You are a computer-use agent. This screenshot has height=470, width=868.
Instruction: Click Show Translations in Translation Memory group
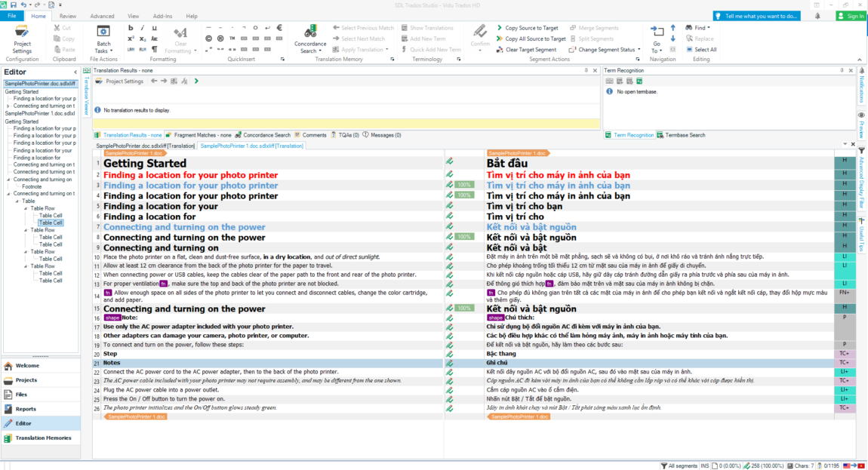pyautogui.click(x=426, y=28)
